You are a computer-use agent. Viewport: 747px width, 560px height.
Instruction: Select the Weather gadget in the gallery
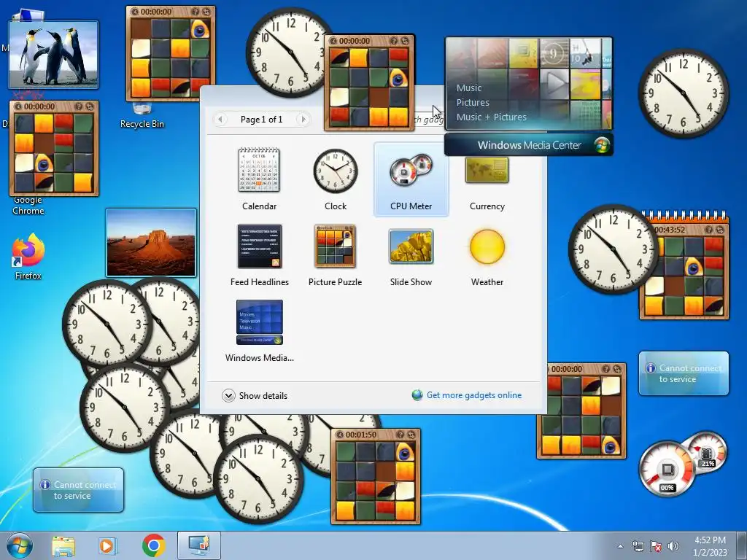487,255
